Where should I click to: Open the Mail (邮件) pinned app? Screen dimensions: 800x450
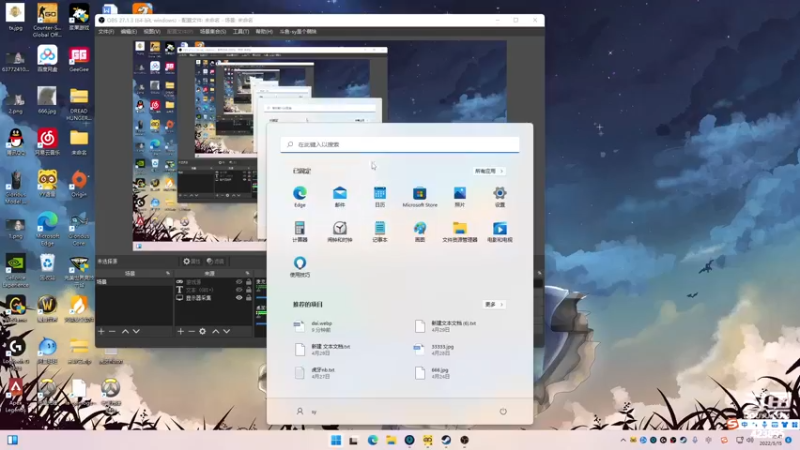pos(340,196)
